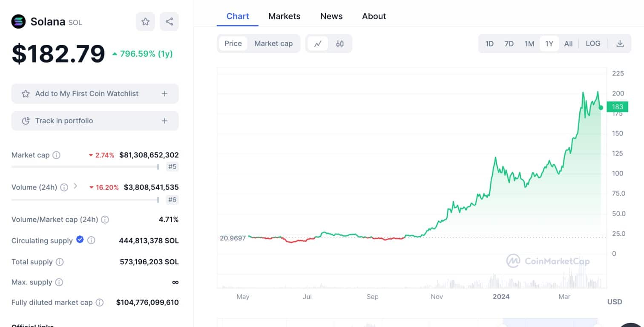Open Market cap info icon
The image size is (644, 327).
[x=56, y=155]
